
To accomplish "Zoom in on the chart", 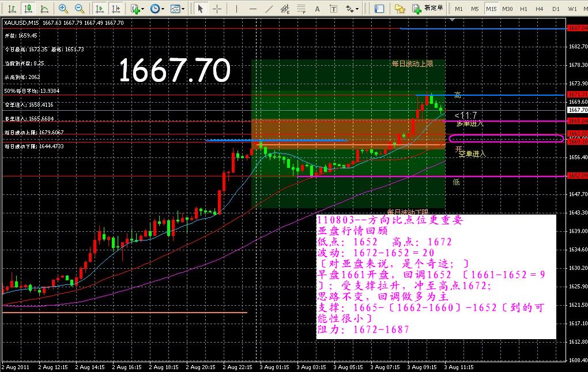I will (63, 9).
